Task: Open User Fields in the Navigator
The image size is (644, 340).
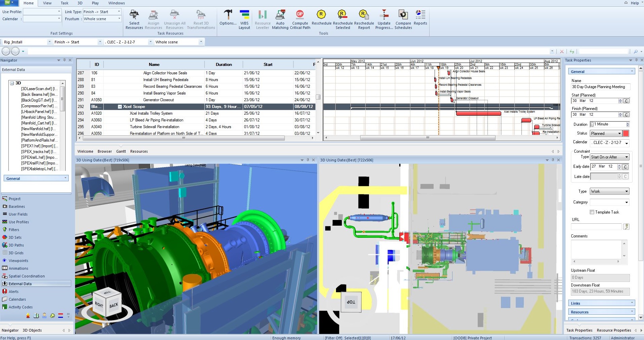Action: tap(18, 214)
